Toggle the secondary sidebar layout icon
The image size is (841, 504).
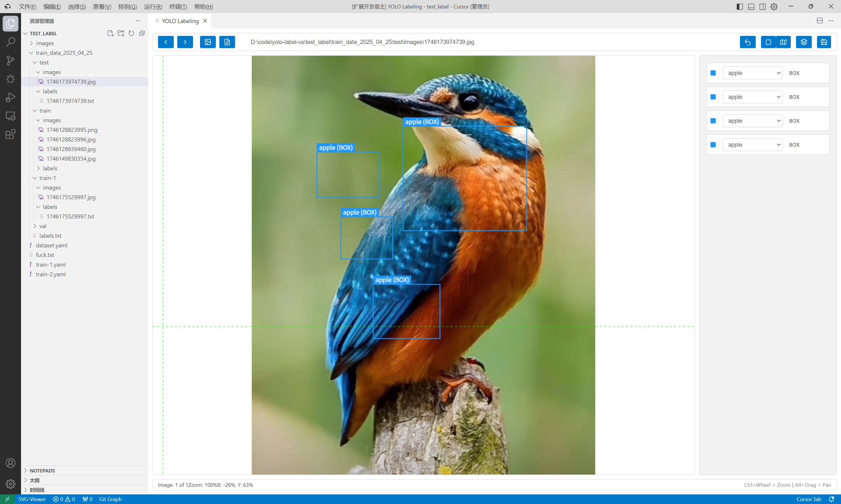click(762, 6)
